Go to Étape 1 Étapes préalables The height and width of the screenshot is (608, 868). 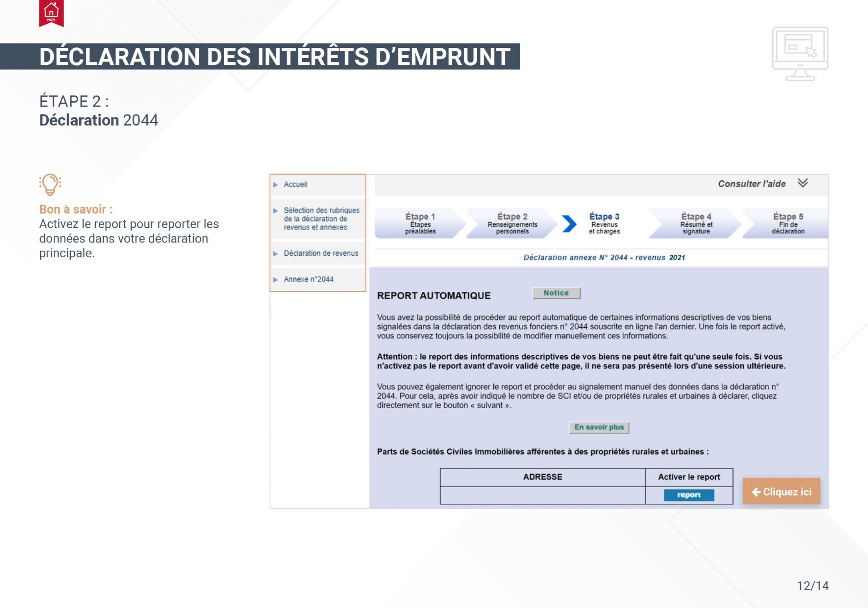click(420, 223)
